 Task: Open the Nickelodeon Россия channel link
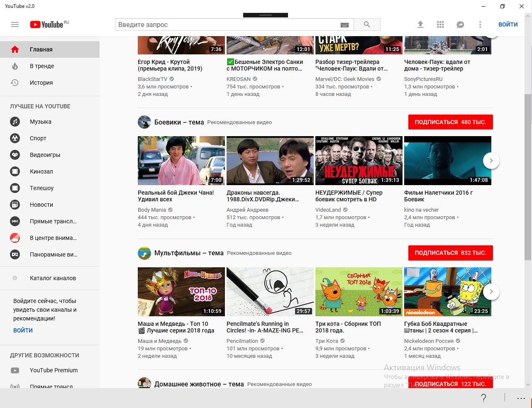point(429,341)
